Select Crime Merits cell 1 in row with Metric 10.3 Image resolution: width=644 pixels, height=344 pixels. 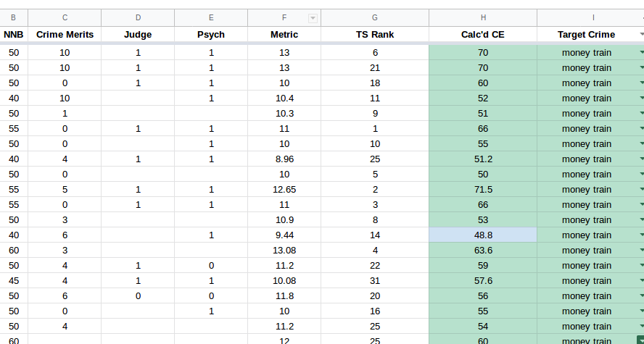65,114
